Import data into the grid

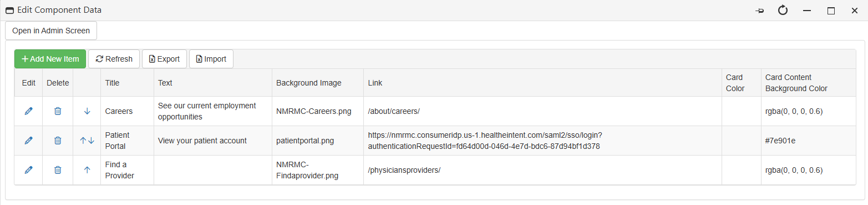click(x=211, y=59)
